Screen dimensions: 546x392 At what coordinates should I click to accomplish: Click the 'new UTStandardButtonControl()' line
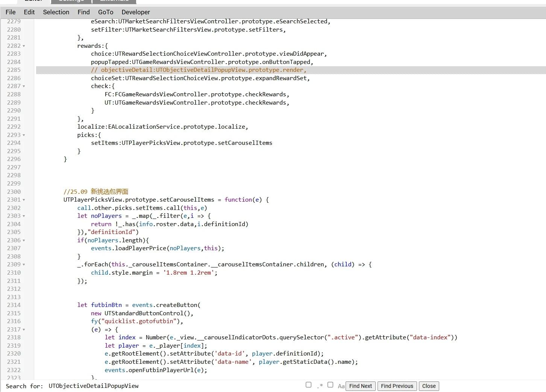[x=142, y=313]
